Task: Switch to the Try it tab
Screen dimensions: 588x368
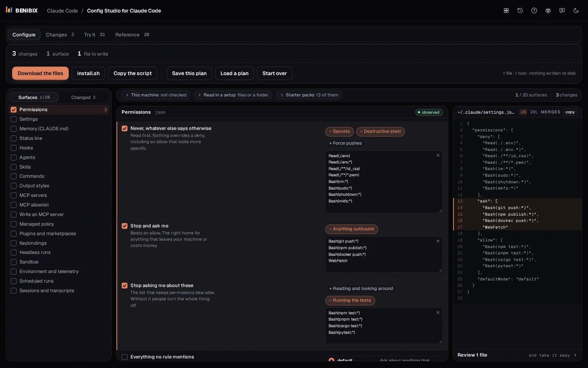Action: 94,35
